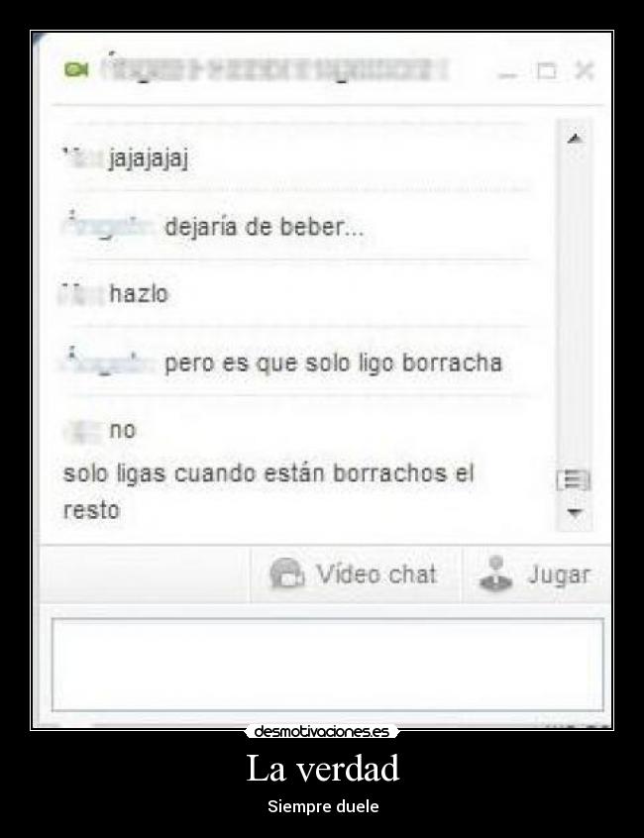Click the blurred contact name in title bar
644x838 pixels.
(275, 69)
